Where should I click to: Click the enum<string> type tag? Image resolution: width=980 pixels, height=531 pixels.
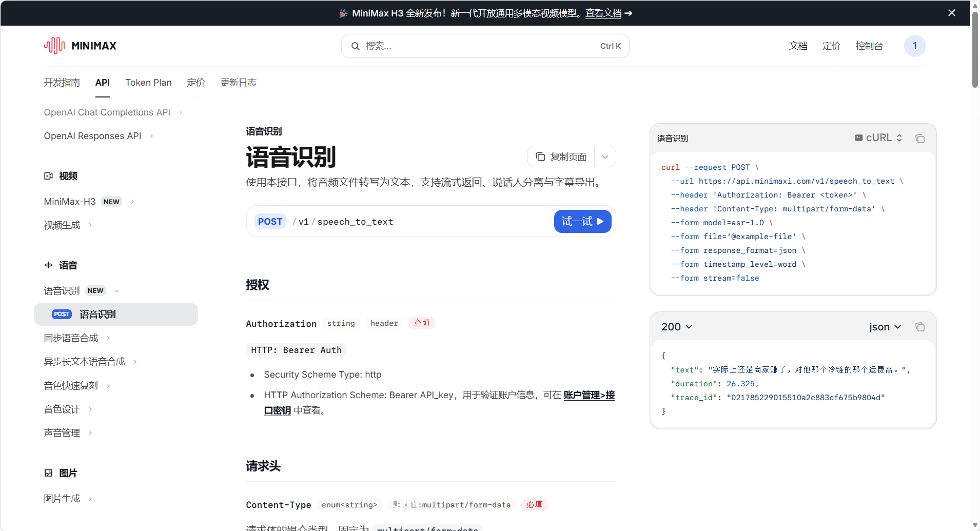click(x=349, y=505)
